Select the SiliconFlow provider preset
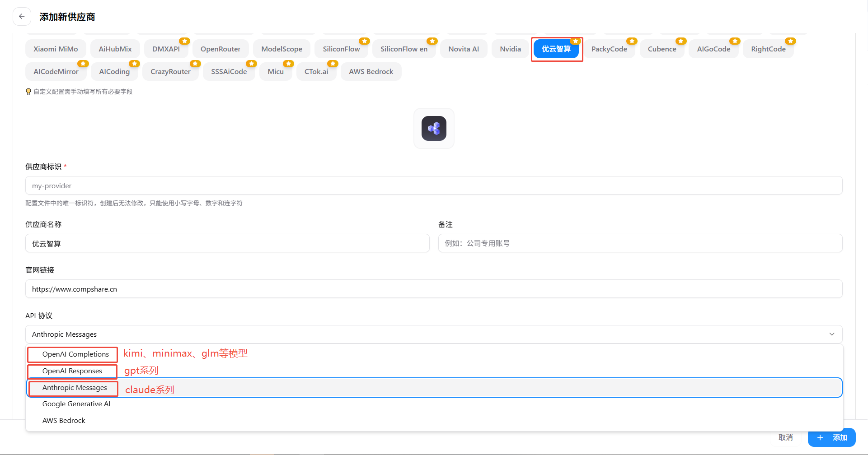Viewport: 868px width, 455px height. pos(341,49)
